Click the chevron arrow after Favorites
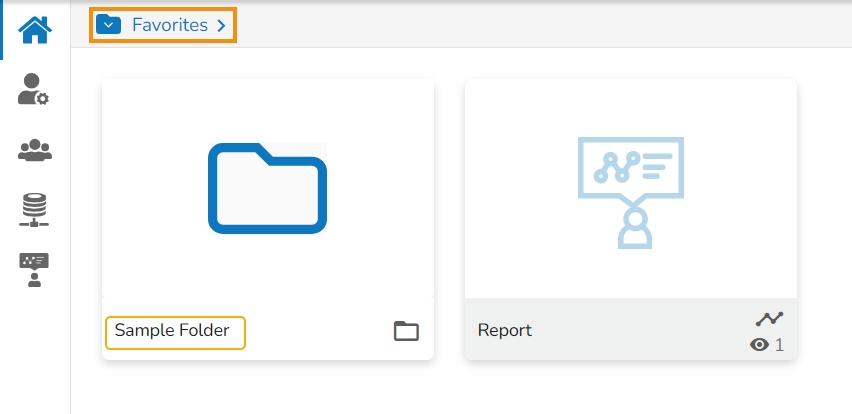 pyautogui.click(x=221, y=25)
